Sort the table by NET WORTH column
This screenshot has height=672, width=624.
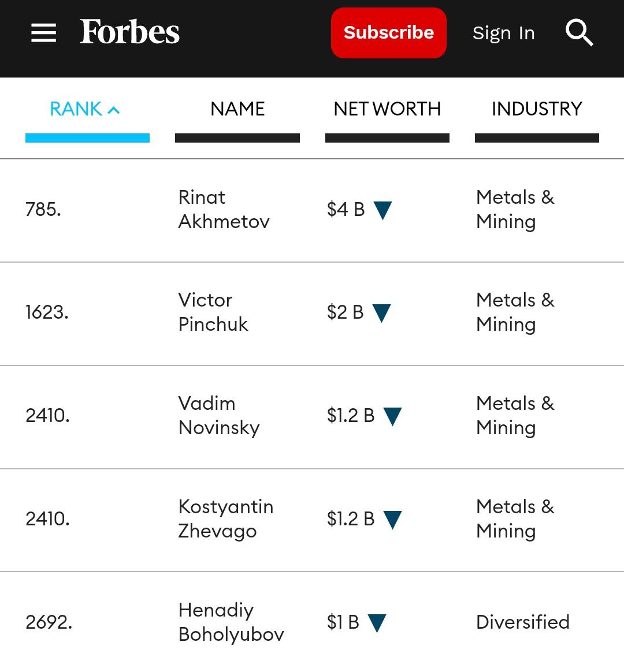tap(387, 109)
